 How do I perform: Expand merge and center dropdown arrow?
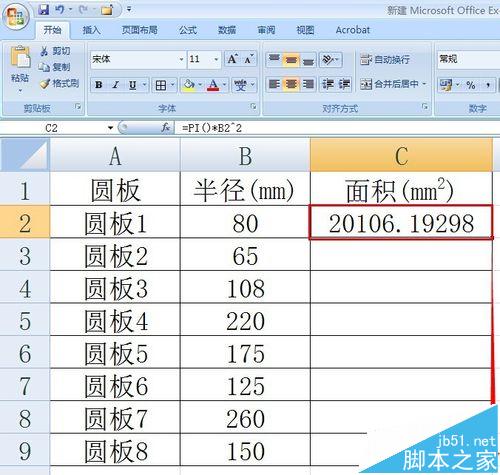425,84
